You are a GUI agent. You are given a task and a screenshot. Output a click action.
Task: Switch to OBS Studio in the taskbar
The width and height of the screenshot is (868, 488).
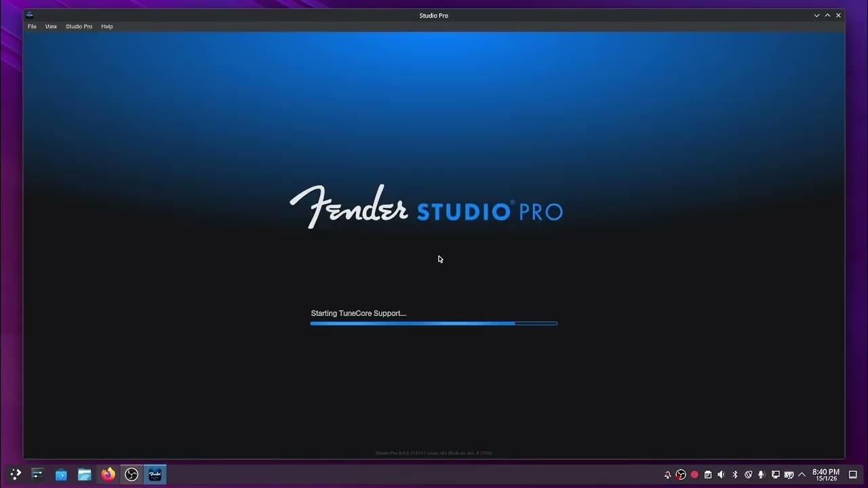pos(132,474)
